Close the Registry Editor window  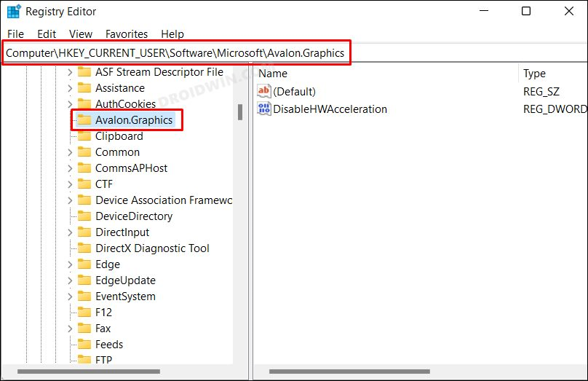(x=569, y=11)
